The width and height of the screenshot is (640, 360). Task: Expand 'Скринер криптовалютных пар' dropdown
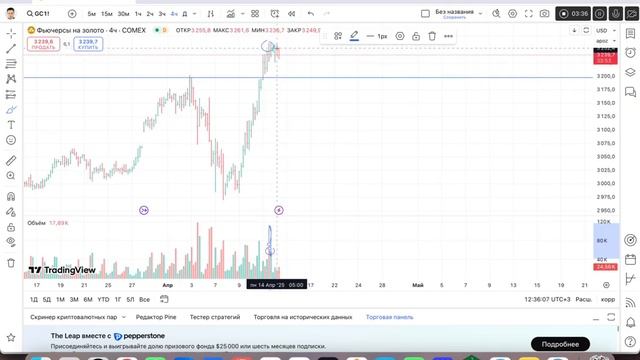[124, 317]
